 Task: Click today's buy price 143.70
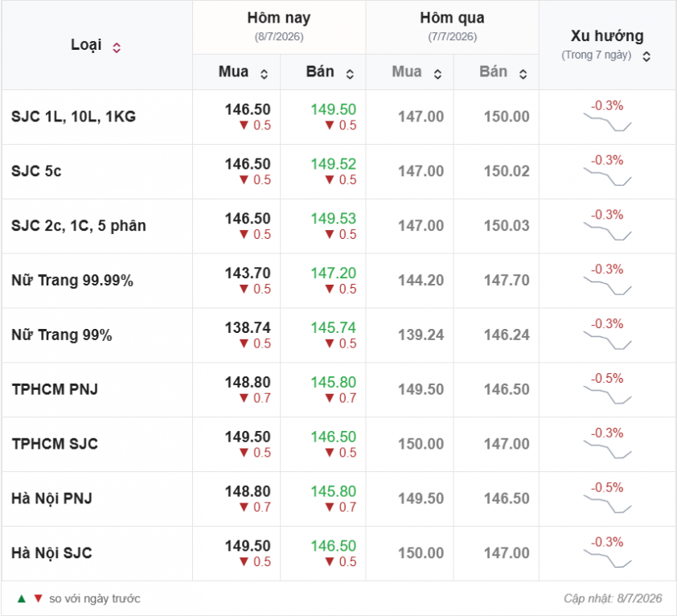[x=248, y=273]
